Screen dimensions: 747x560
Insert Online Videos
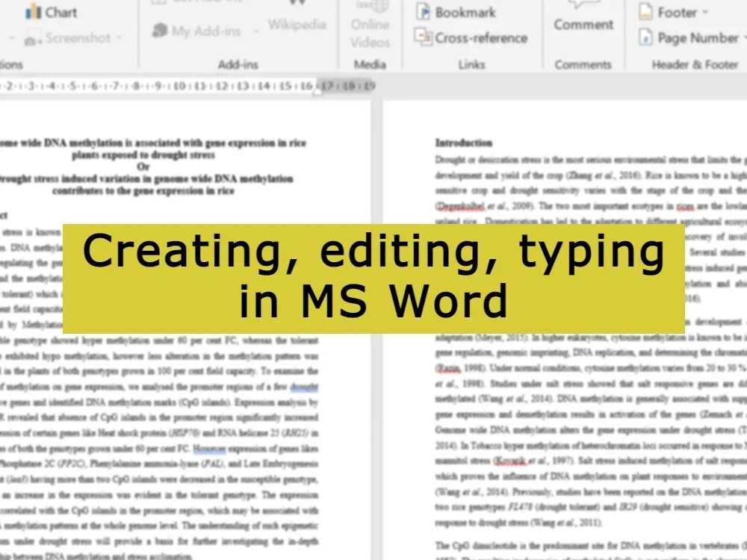371,26
